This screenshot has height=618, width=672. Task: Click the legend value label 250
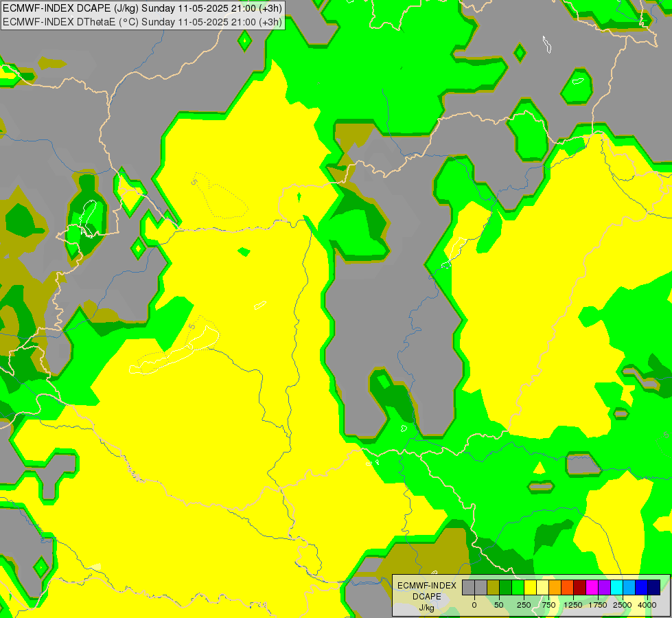(524, 605)
